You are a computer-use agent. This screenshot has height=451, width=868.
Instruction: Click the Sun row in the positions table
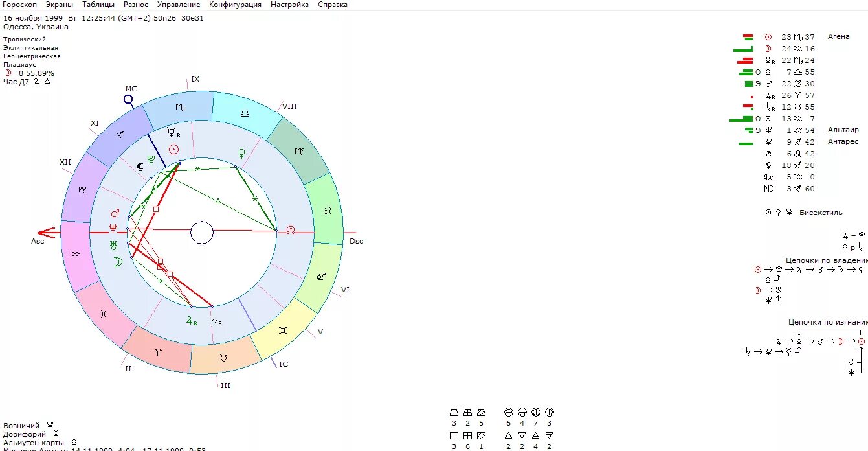pos(790,37)
